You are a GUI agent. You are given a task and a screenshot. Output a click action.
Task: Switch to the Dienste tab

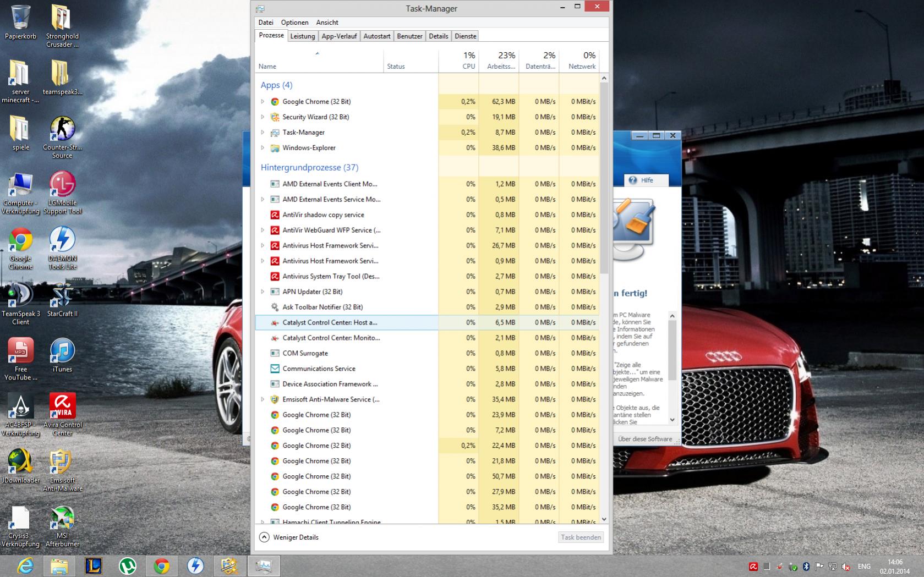[466, 36]
